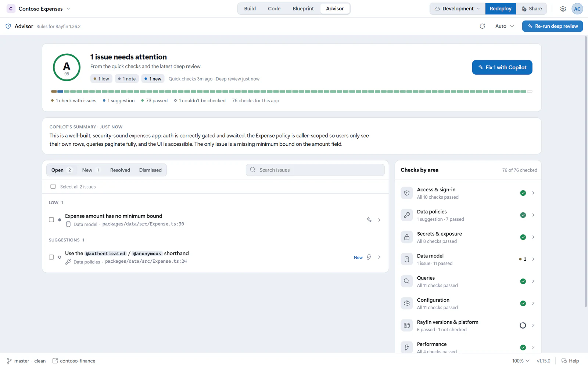Expand the Queries area chevron

(x=533, y=281)
